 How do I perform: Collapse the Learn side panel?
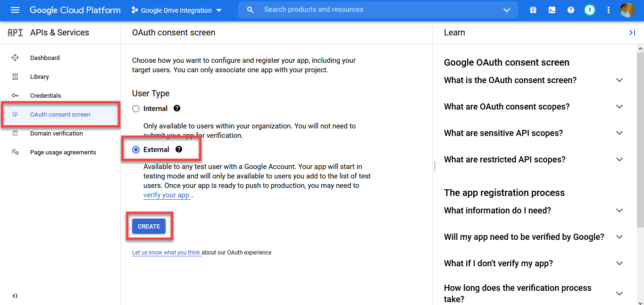632,33
